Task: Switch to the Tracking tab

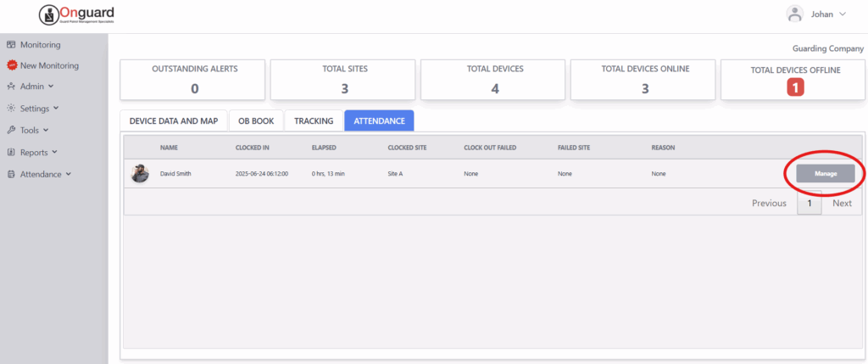Action: coord(314,120)
